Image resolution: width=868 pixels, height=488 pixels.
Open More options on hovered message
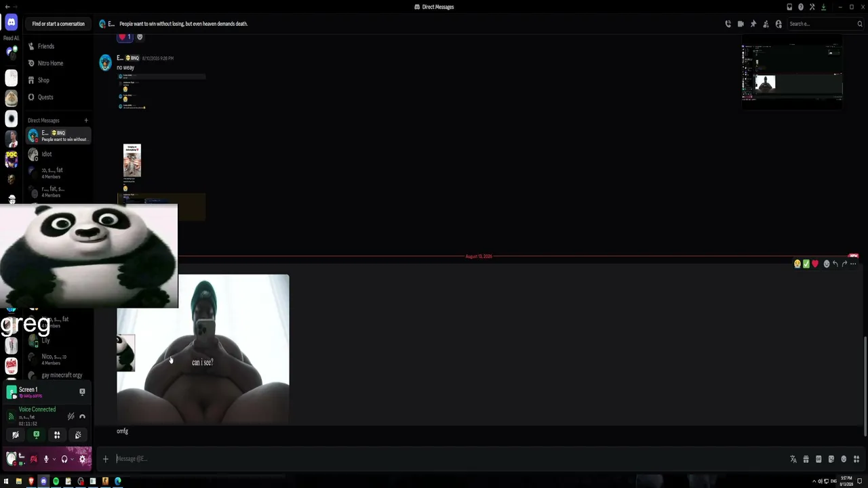coord(853,264)
